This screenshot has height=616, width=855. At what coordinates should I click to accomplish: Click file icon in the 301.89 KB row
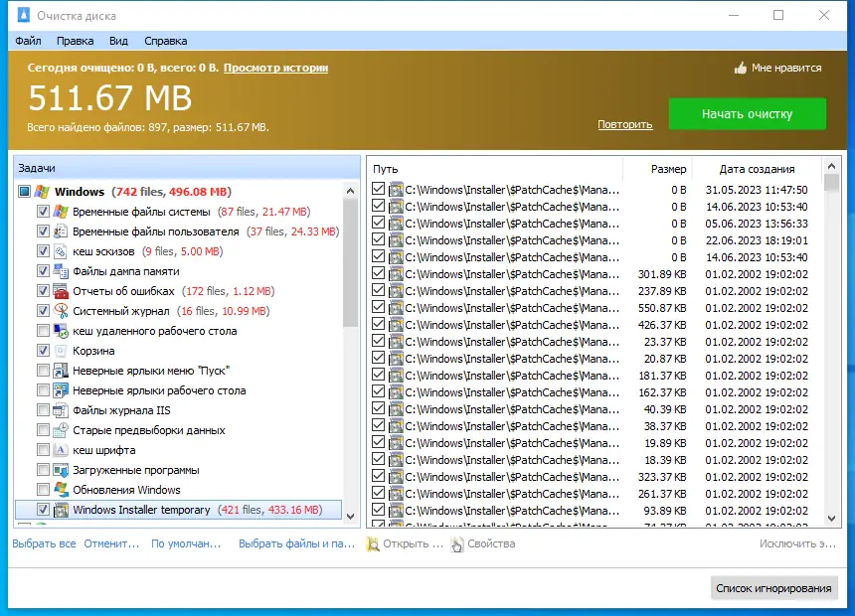[396, 274]
